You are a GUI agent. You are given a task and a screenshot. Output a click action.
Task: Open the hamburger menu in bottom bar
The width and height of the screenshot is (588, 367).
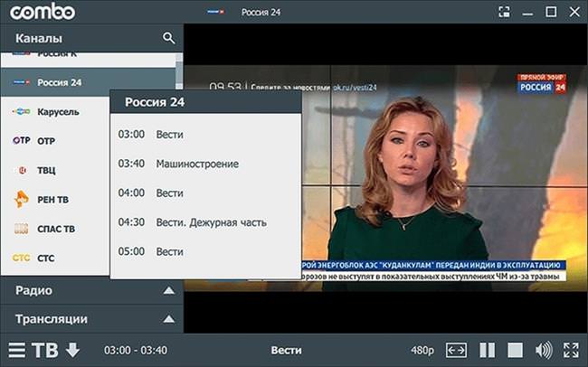pyautogui.click(x=17, y=350)
